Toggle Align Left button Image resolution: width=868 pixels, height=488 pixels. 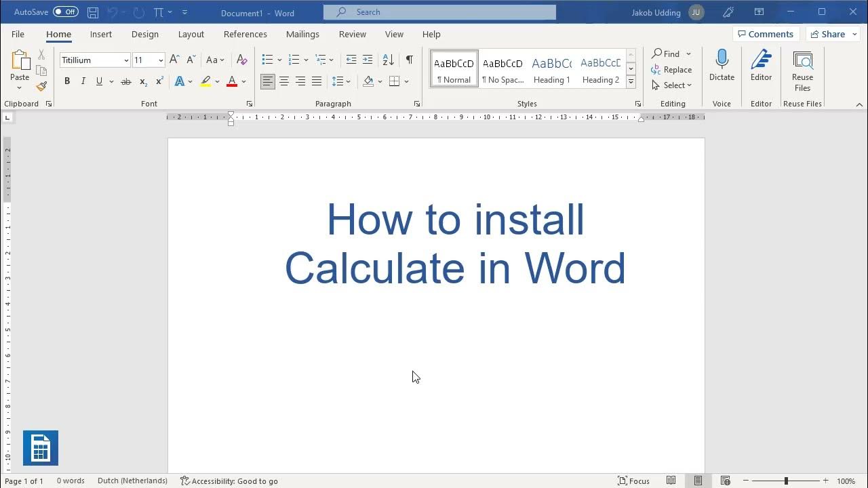coord(268,81)
